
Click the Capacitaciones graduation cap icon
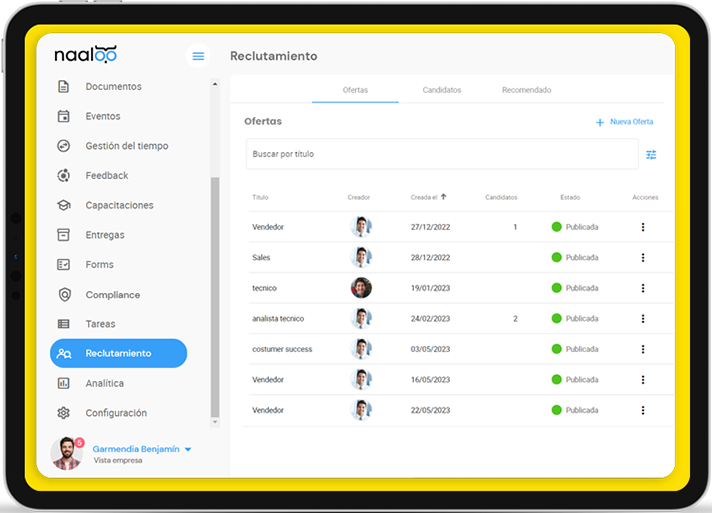coord(64,205)
